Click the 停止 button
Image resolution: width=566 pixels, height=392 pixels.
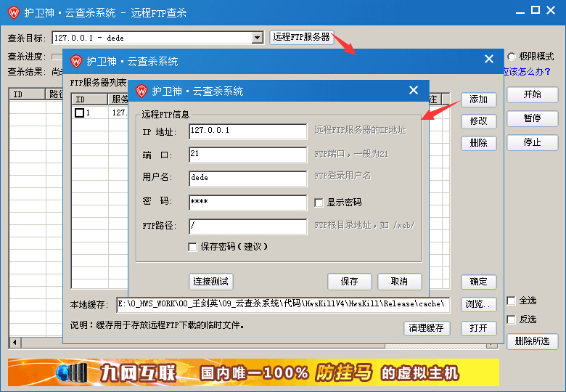coord(533,142)
